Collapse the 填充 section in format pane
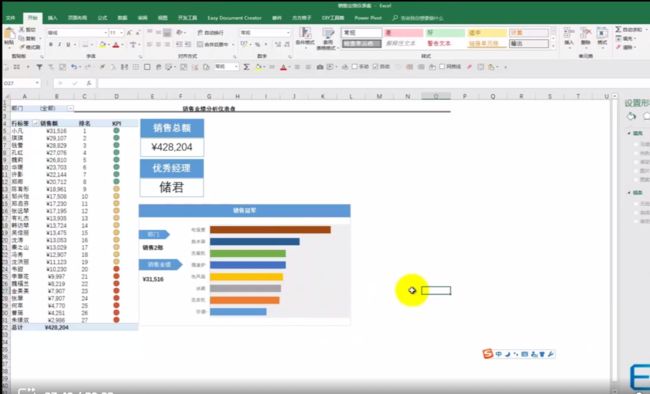 pyautogui.click(x=629, y=133)
